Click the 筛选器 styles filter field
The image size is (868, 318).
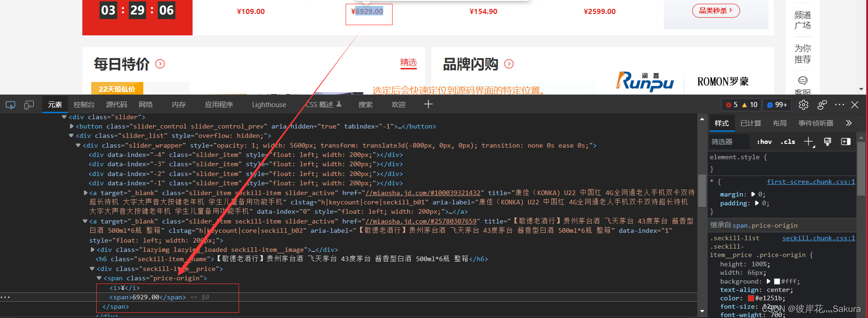click(x=728, y=142)
